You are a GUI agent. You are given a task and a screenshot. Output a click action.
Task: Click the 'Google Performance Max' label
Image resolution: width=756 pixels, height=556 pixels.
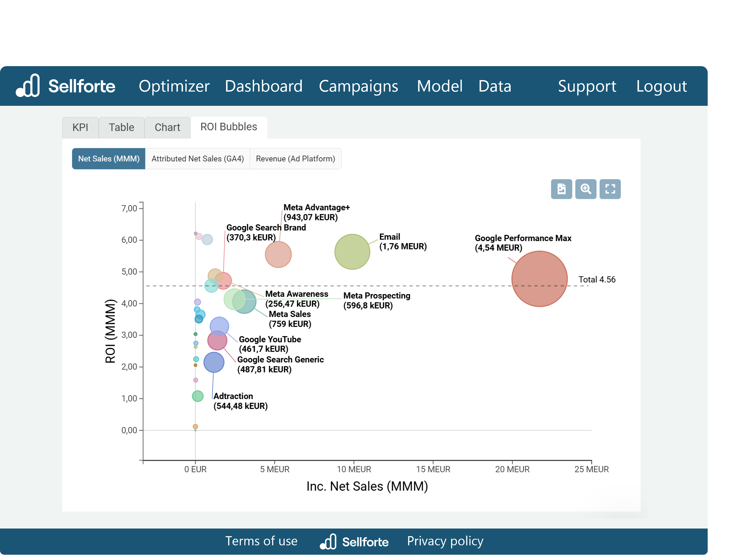pos(523,243)
